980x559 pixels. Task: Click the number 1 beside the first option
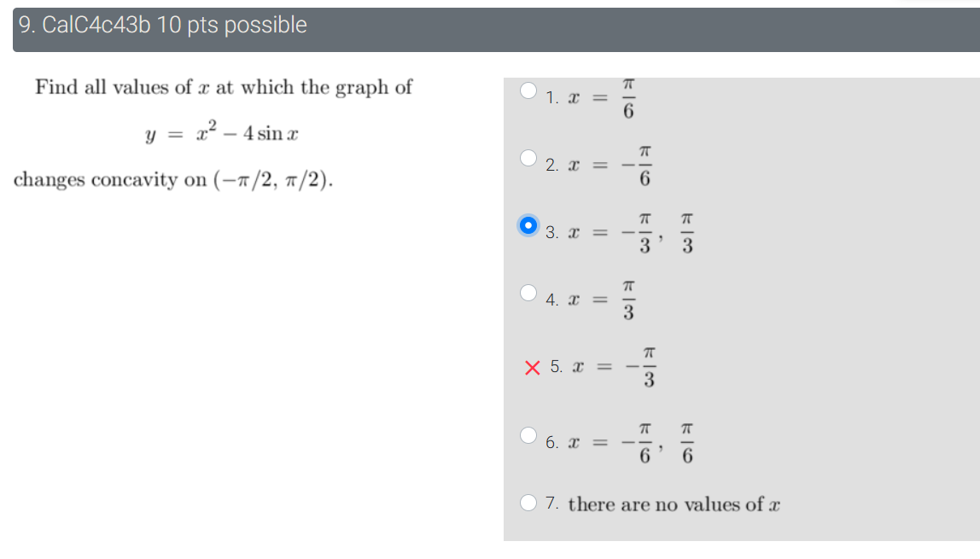pyautogui.click(x=550, y=99)
